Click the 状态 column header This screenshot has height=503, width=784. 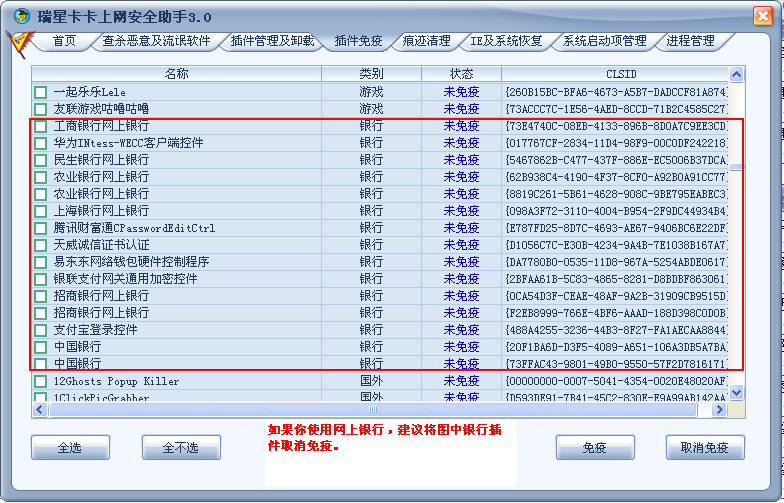point(461,74)
